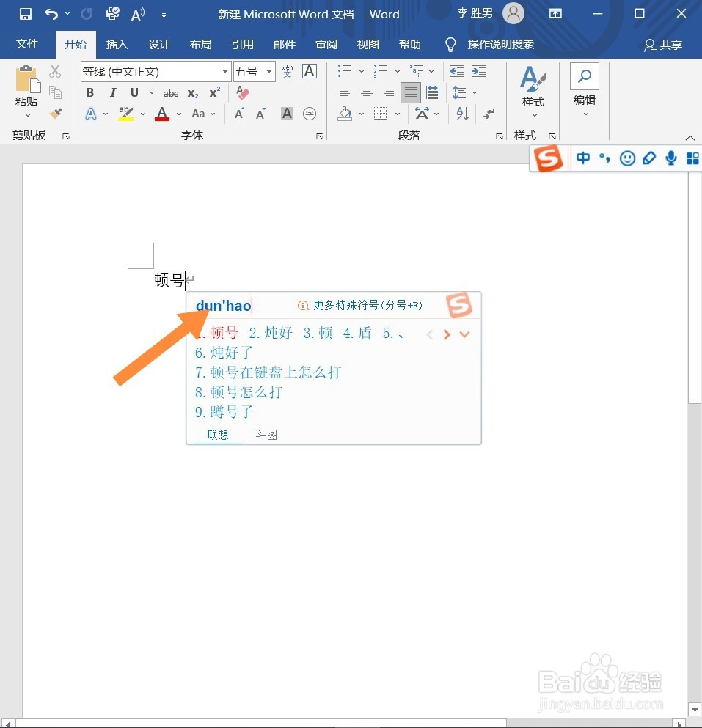The height and width of the screenshot is (728, 702).
Task: Click the phonetic guide icon
Action: click(286, 71)
